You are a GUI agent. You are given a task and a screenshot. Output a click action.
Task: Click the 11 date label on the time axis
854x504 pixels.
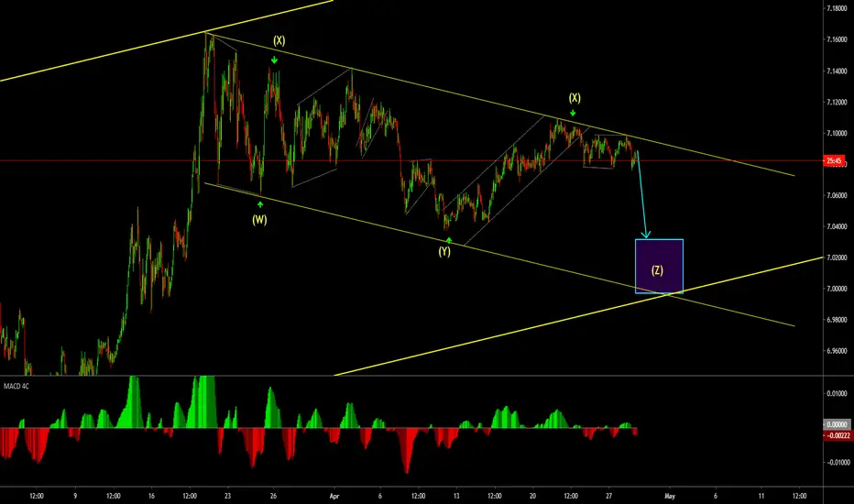[x=761, y=497]
